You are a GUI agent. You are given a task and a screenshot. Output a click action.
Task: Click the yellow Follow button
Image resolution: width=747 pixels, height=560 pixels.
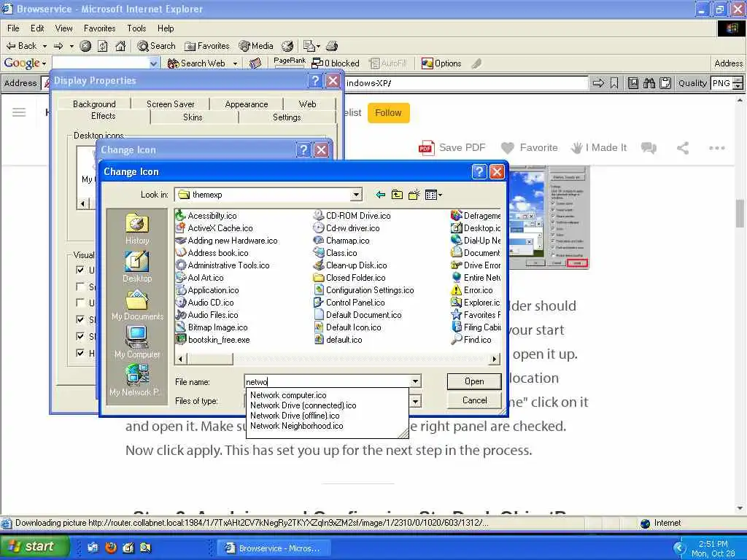click(388, 113)
